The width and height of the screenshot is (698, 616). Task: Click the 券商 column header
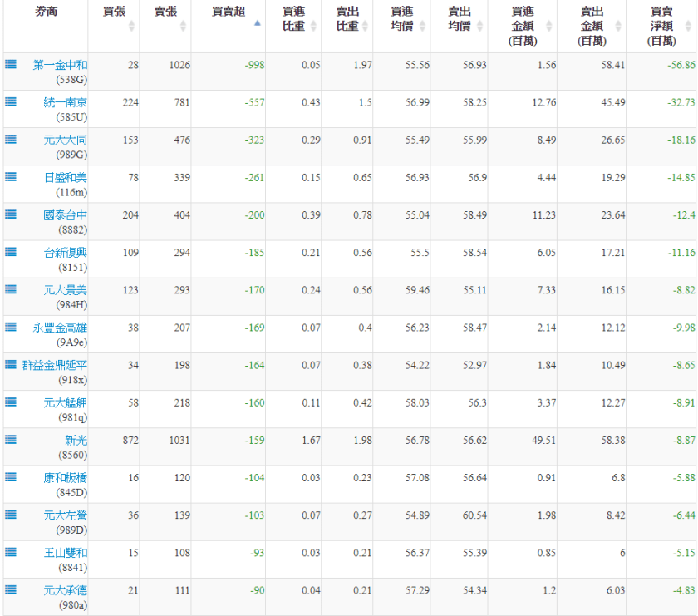coord(47,12)
